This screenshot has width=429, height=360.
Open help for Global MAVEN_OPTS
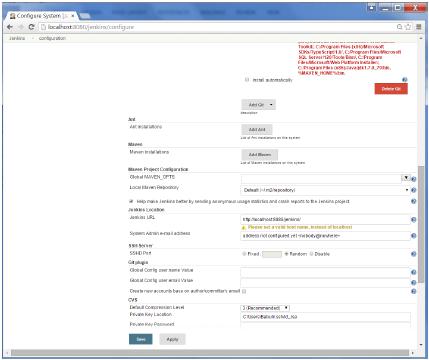point(414,179)
